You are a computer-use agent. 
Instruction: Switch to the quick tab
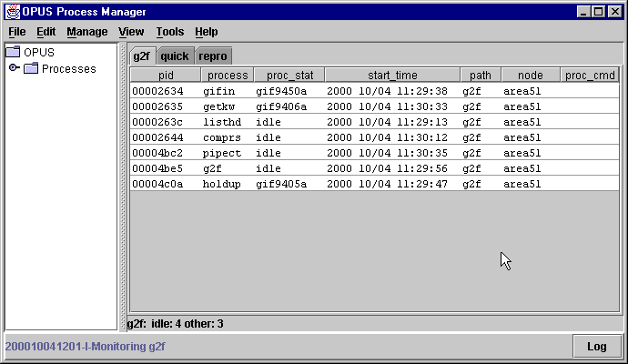[175, 56]
